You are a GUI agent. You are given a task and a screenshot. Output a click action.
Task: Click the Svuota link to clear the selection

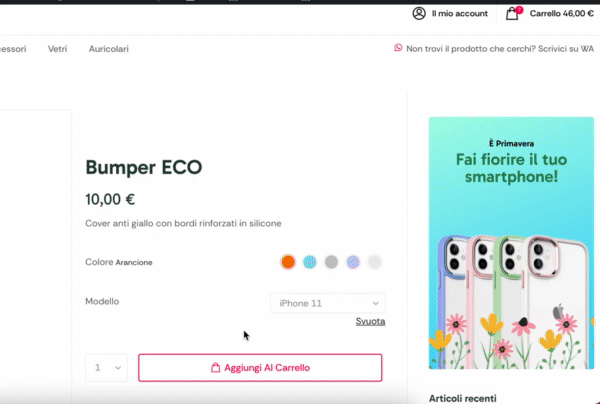click(370, 321)
